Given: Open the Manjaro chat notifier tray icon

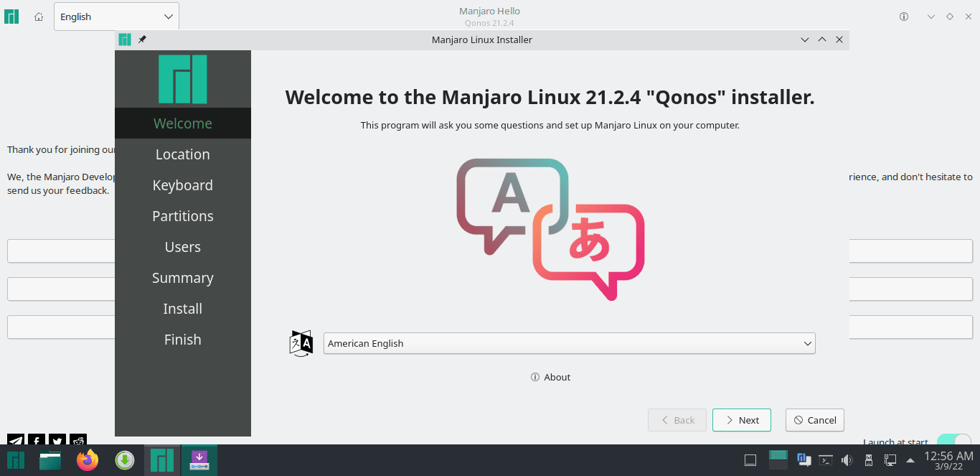Looking at the screenshot, I should 804,459.
